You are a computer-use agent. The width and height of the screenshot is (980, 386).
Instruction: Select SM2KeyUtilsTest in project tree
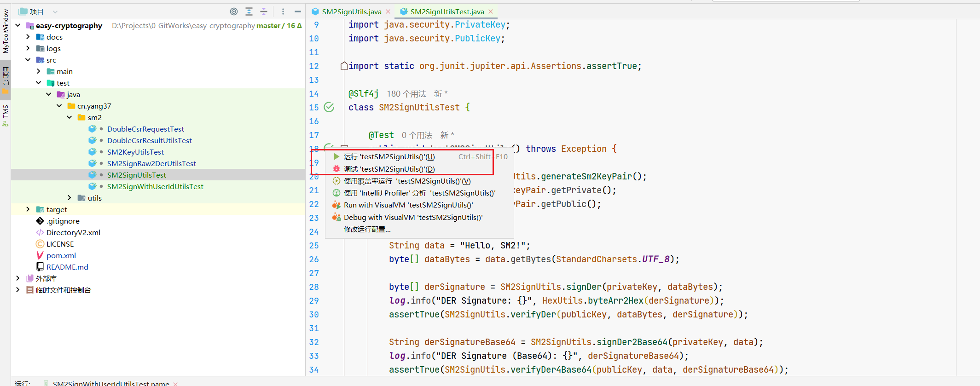tap(135, 152)
